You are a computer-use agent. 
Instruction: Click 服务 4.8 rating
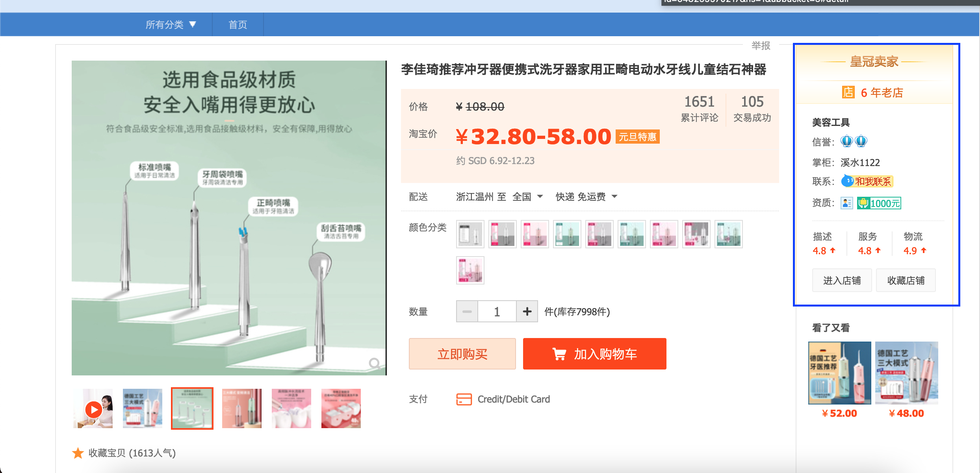click(869, 244)
